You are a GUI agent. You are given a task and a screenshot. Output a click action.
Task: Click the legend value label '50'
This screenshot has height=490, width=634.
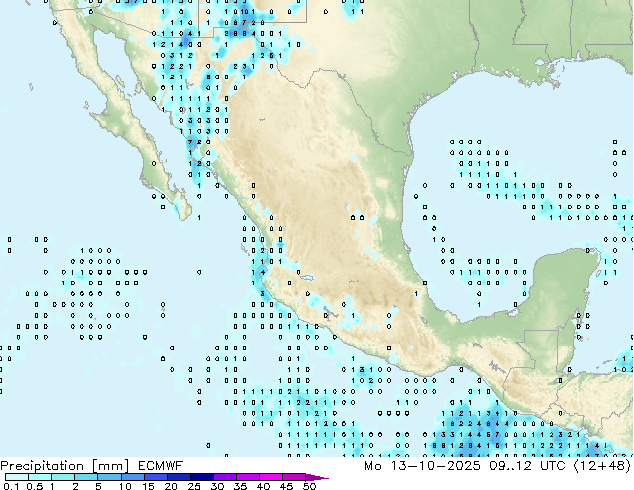point(309,486)
